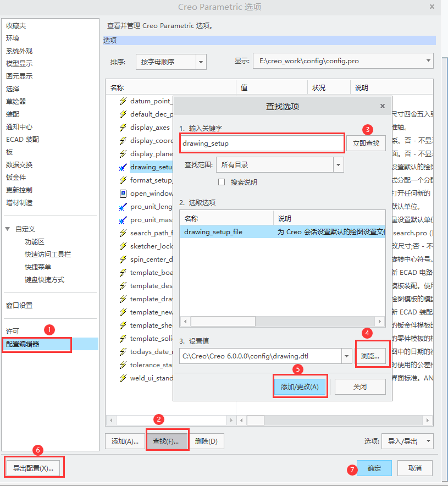Screen dimensions: 448x486
Task: Click the lightning icon beside weld_ui_standard option
Action: (123, 378)
